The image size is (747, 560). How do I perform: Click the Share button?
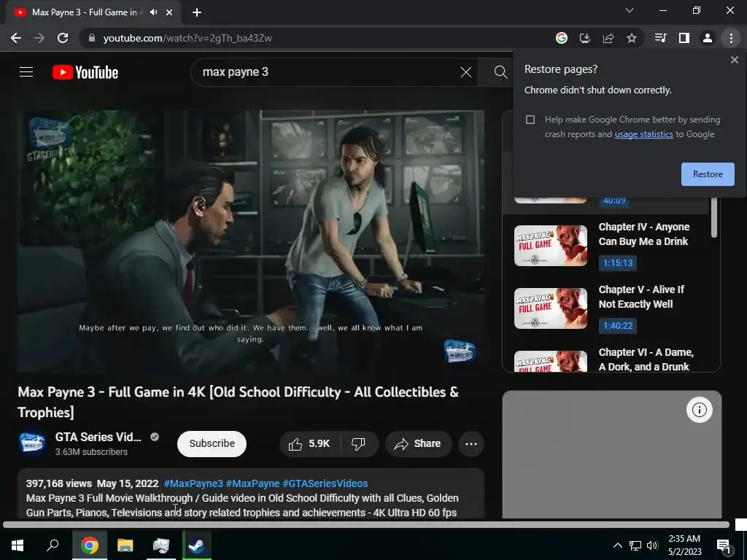pos(418,444)
